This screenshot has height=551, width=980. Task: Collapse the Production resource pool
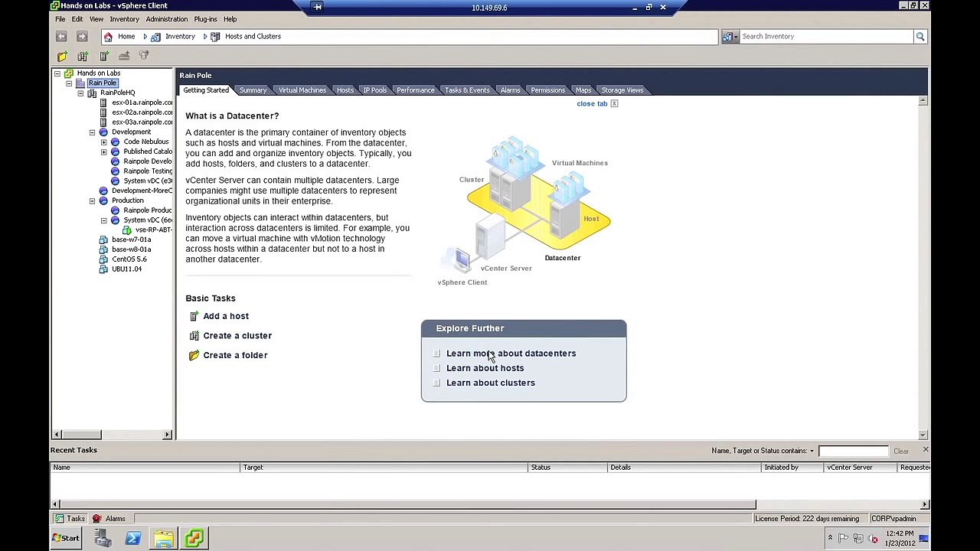(92, 201)
